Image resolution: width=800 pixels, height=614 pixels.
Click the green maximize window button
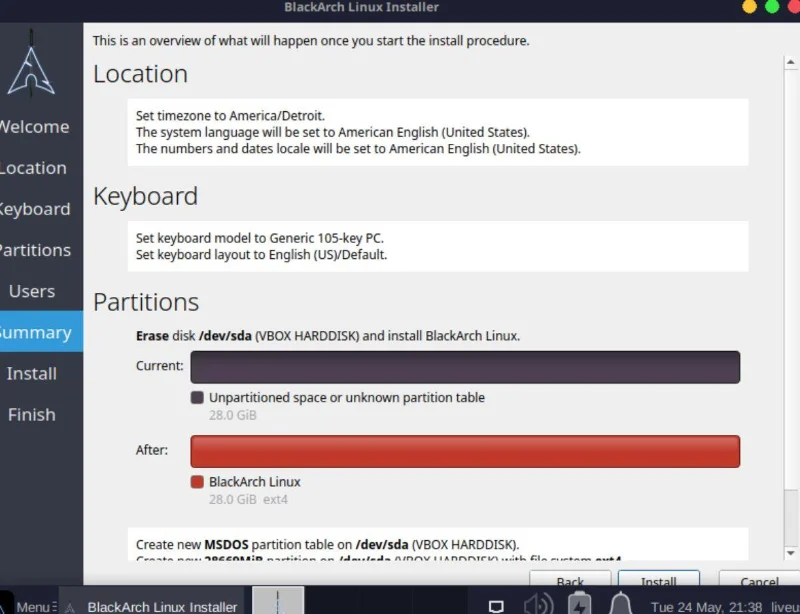(772, 7)
